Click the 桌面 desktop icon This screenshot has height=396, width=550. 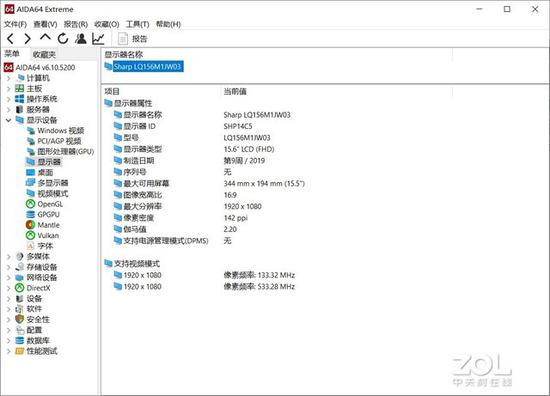point(31,173)
